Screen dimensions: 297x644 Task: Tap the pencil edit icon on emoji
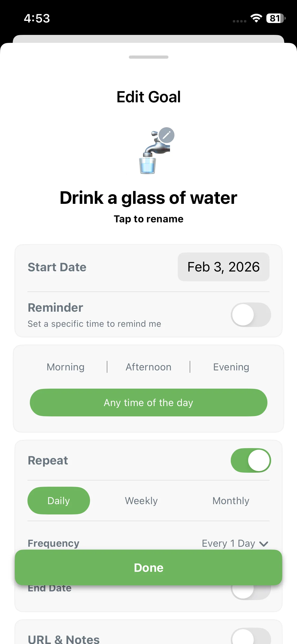[x=166, y=135]
